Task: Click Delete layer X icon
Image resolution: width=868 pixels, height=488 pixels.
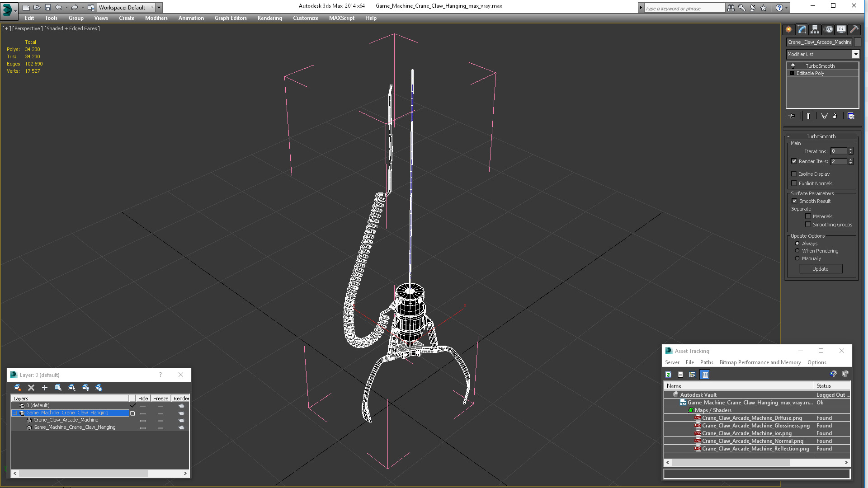Action: point(31,388)
